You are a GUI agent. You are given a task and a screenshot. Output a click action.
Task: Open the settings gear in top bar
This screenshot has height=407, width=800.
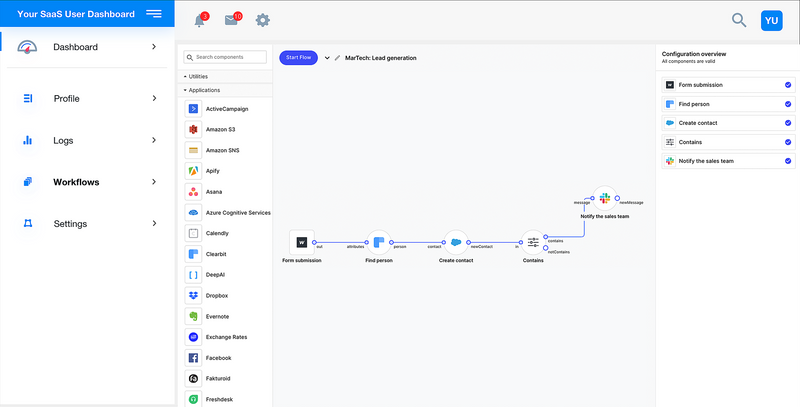point(263,20)
